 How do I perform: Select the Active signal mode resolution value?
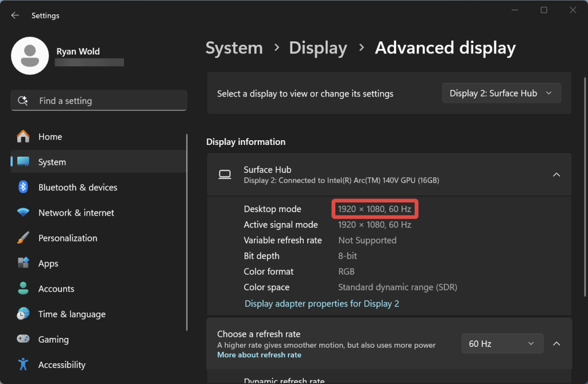pyautogui.click(x=374, y=224)
